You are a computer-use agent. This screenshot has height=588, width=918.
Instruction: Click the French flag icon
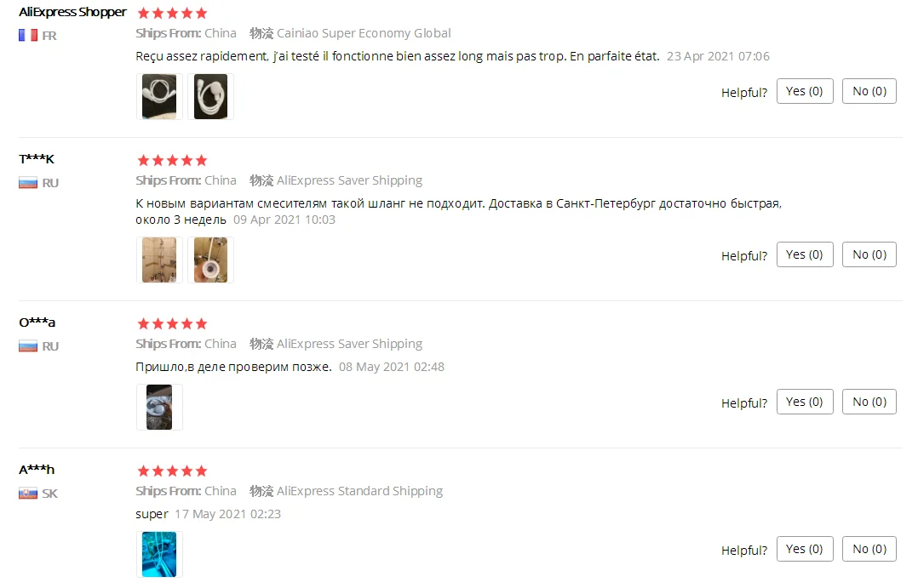pyautogui.click(x=28, y=36)
